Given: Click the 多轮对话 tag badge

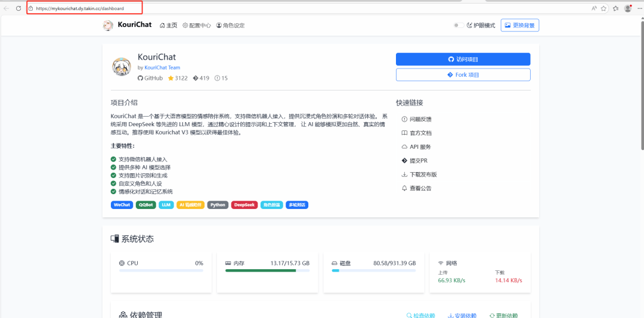Looking at the screenshot, I should click(297, 205).
